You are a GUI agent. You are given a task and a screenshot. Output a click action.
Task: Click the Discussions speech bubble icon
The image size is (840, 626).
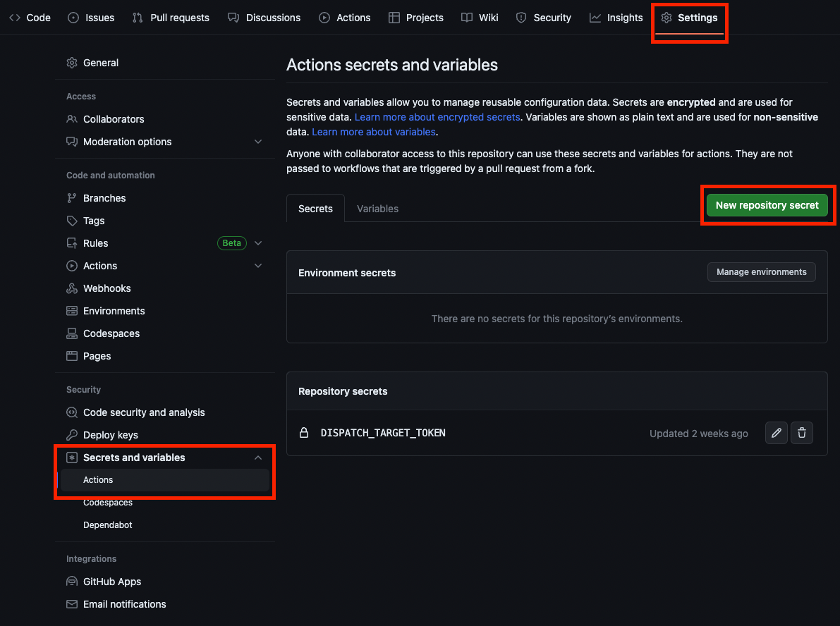coord(233,18)
